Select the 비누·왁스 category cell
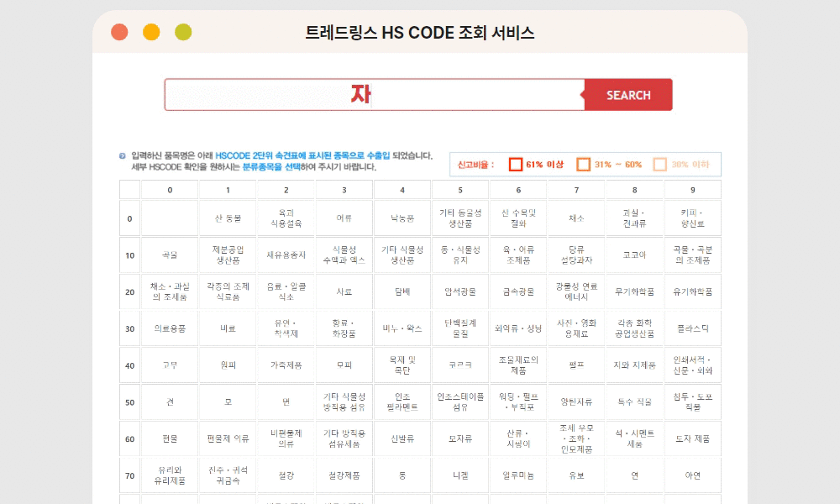The height and width of the screenshot is (504, 840). click(x=402, y=328)
